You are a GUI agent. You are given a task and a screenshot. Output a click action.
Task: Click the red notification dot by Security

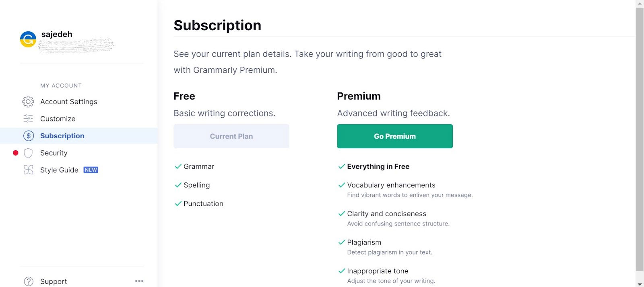pyautogui.click(x=16, y=153)
